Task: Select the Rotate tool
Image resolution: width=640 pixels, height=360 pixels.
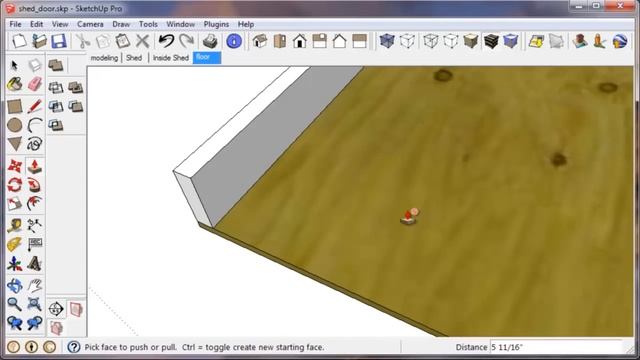Action: (x=15, y=185)
